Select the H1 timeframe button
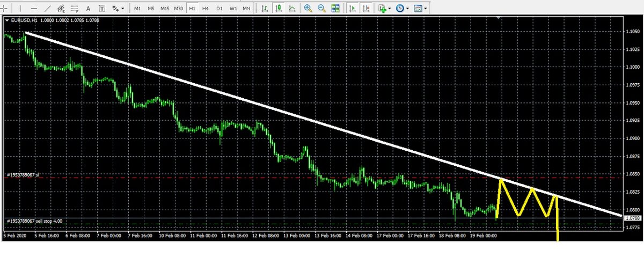 [x=192, y=9]
